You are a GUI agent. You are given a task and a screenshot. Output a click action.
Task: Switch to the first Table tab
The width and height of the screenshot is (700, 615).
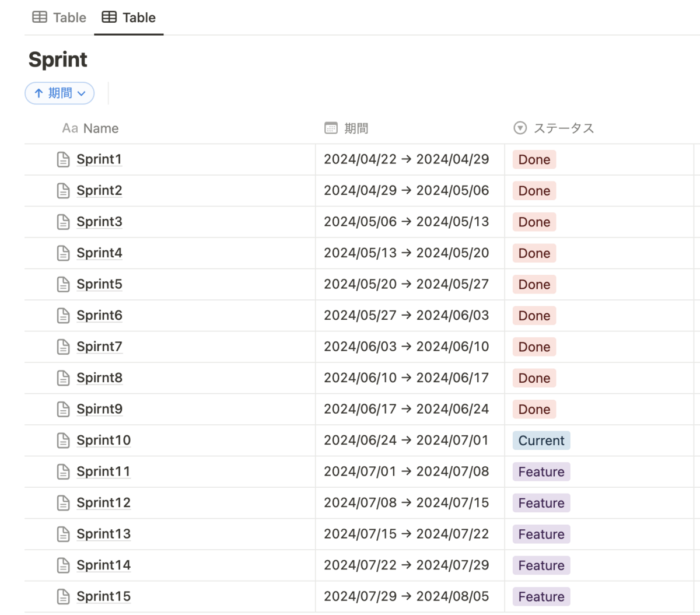(60, 18)
